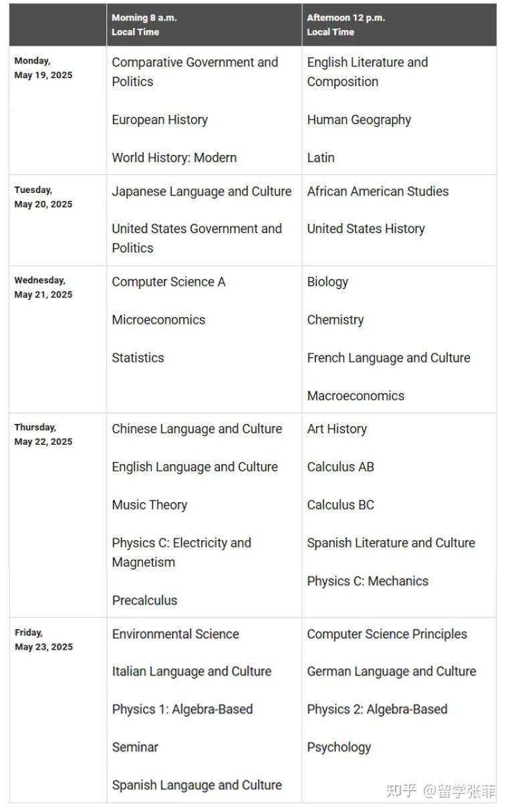The width and height of the screenshot is (508, 812).
Task: Select the Monday, May 19, 2025 date cell
Action: pyautogui.click(x=43, y=68)
